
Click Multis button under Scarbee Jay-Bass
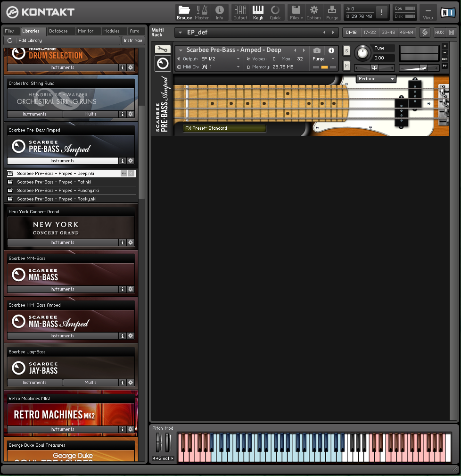(x=91, y=383)
